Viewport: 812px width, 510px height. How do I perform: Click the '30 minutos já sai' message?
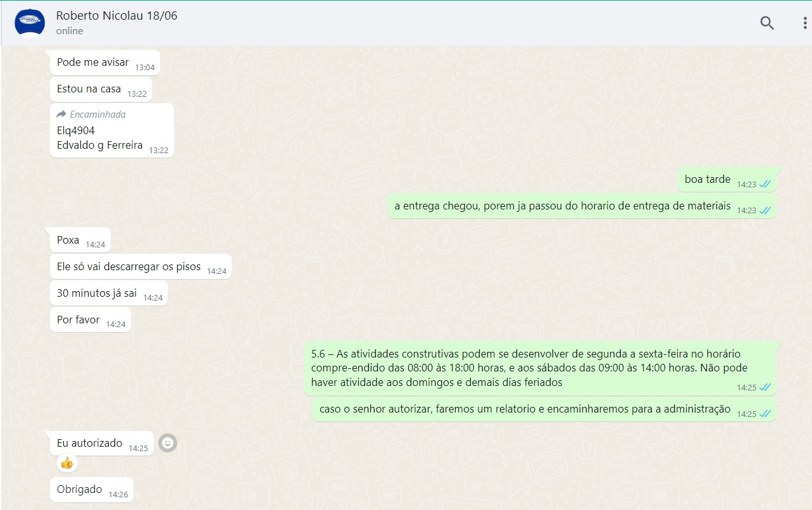97,294
